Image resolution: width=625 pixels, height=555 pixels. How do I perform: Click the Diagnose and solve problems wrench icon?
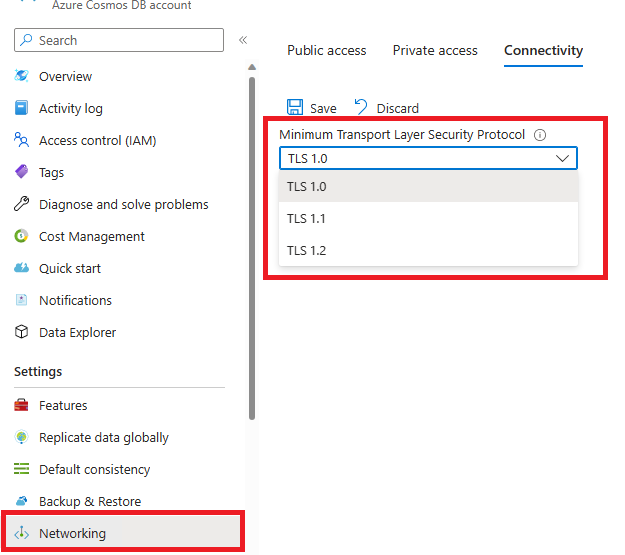(21, 205)
